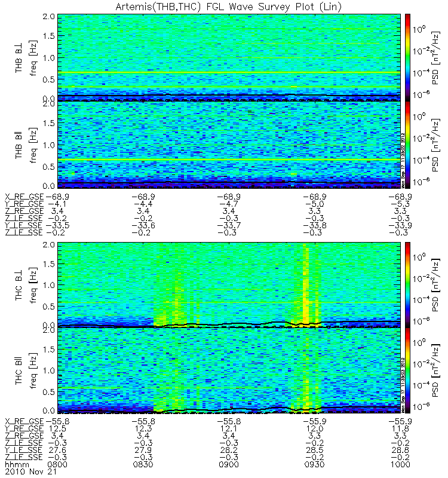Click the 'THC B||' axis label
Image resolution: width=448 pixels, height=478 pixels.
point(19,370)
